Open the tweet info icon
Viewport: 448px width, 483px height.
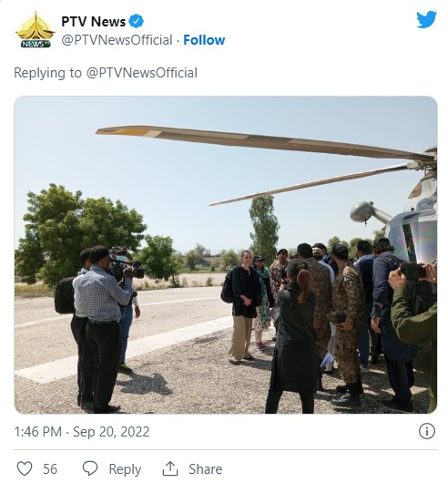click(x=427, y=431)
